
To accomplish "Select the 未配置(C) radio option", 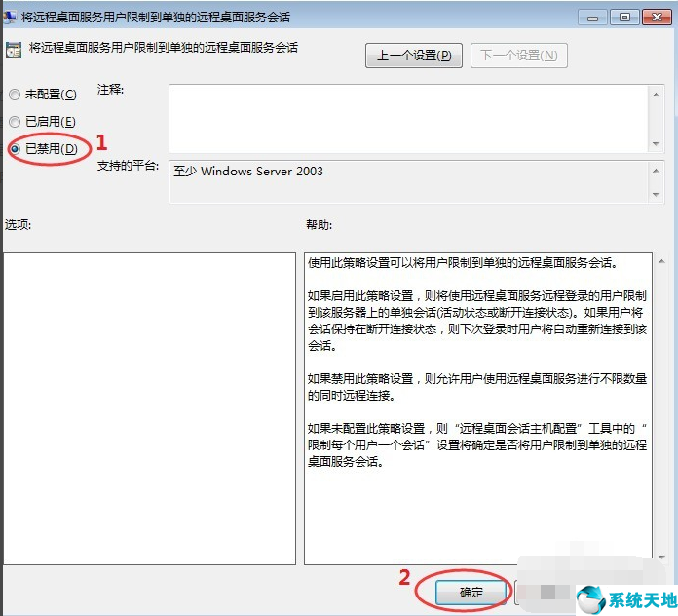I will point(43,95).
